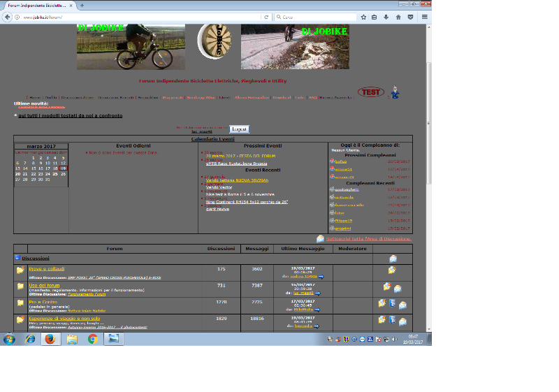Open the Pocket icon in toolbar
Image resolution: width=559 pixels, height=392 pixels.
tap(410, 17)
